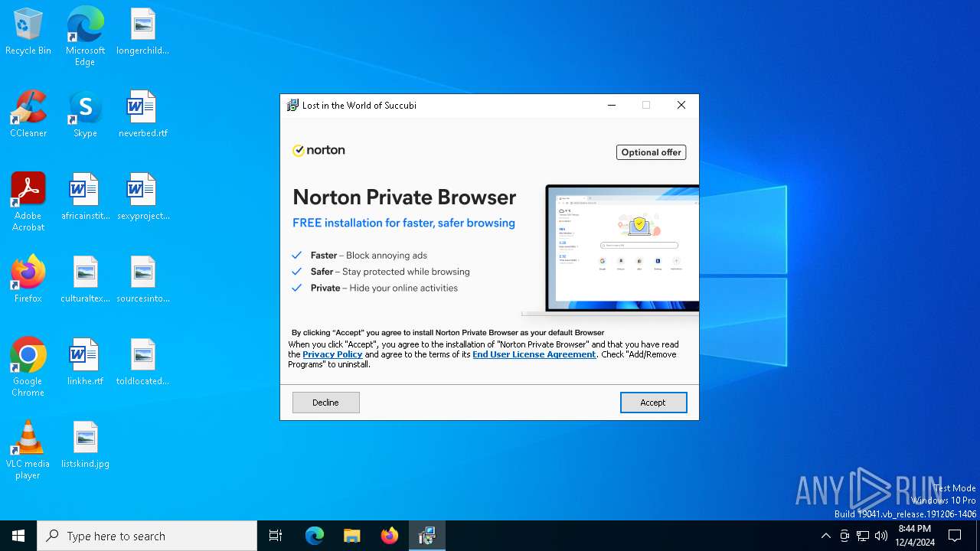Open Task View from the taskbar

tap(276, 536)
